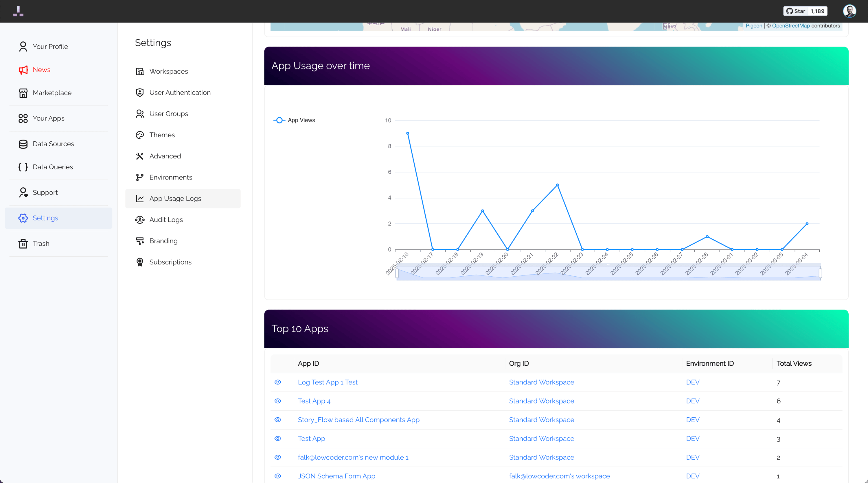Viewport: 868px width, 483px height.
Task: Click the eye icon in the Test App row
Action: pos(278,438)
